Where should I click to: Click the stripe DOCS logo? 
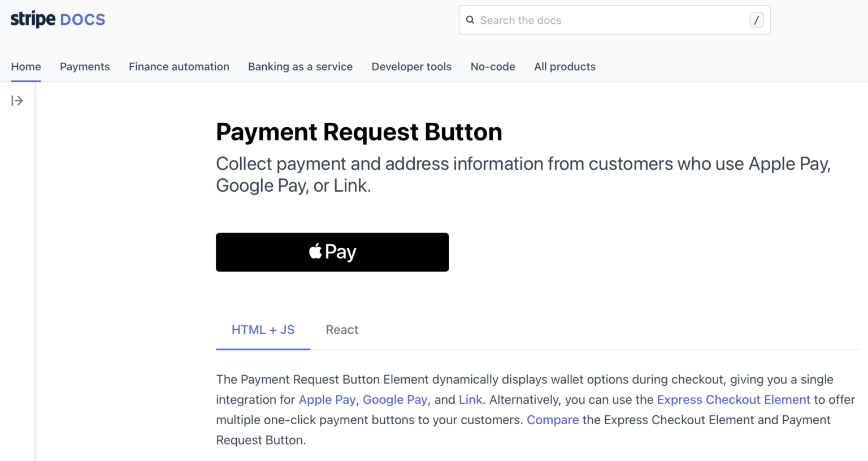57,19
